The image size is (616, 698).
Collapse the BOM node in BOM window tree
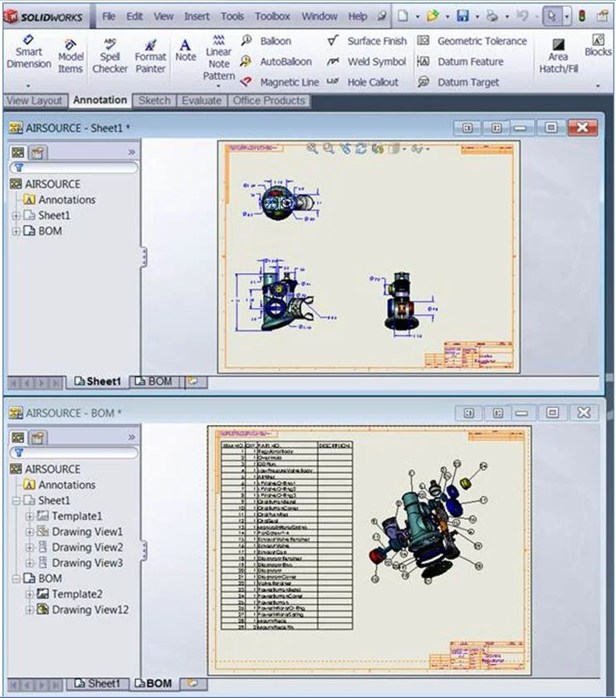(16, 578)
